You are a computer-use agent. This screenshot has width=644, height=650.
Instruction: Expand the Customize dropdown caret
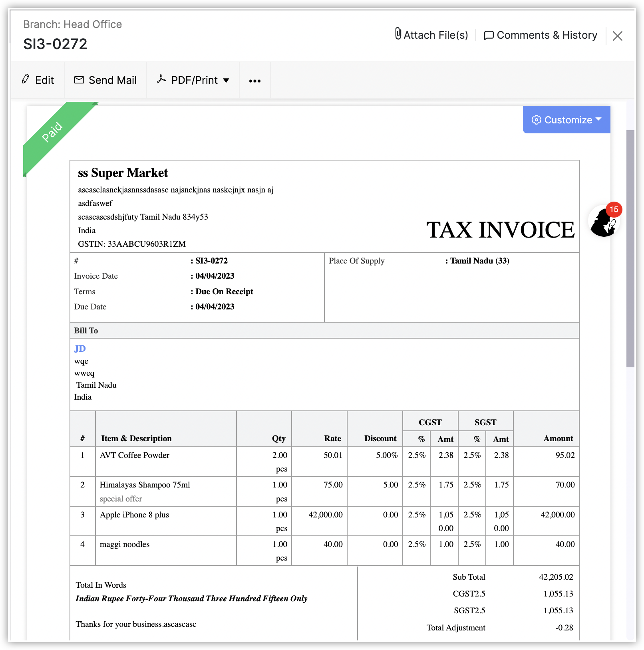click(598, 119)
